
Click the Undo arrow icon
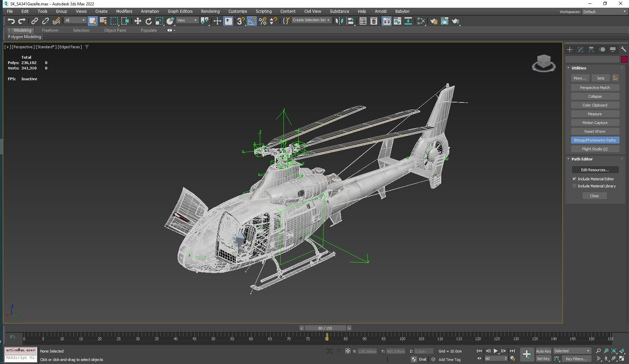(11, 21)
